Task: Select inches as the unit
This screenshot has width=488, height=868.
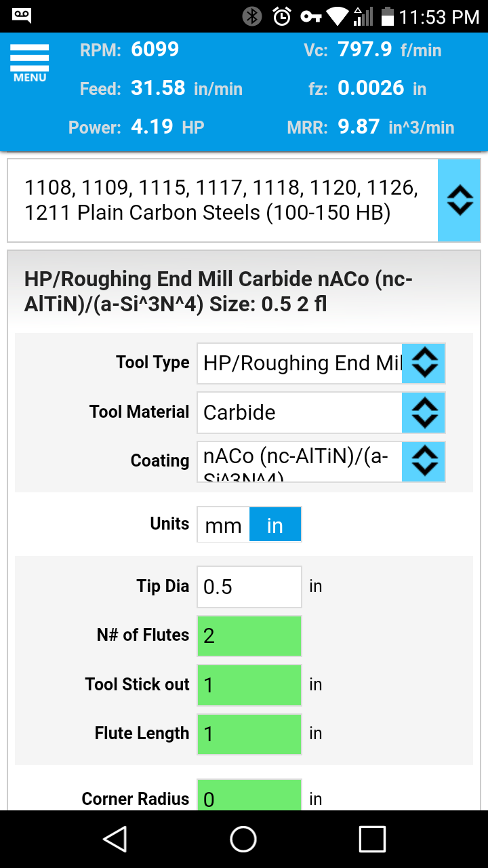Action: tap(275, 525)
